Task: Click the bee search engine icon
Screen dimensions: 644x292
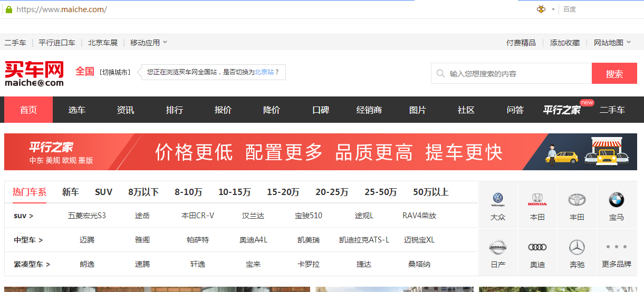Action: pos(541,9)
